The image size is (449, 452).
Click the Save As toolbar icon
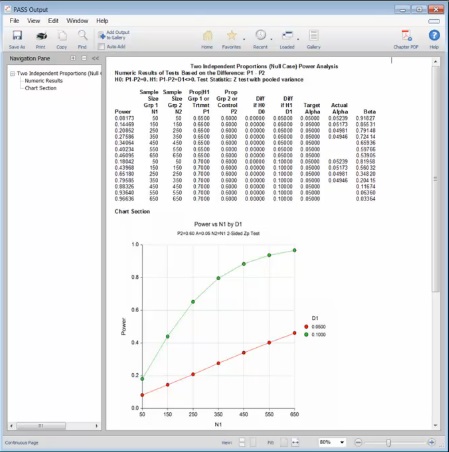(x=17, y=36)
